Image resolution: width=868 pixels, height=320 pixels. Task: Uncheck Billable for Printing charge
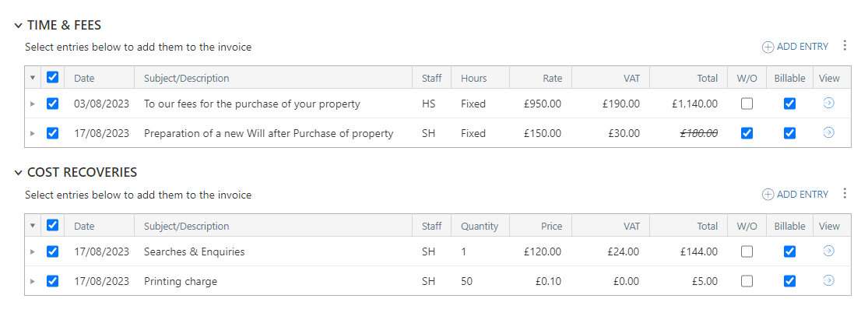click(790, 281)
